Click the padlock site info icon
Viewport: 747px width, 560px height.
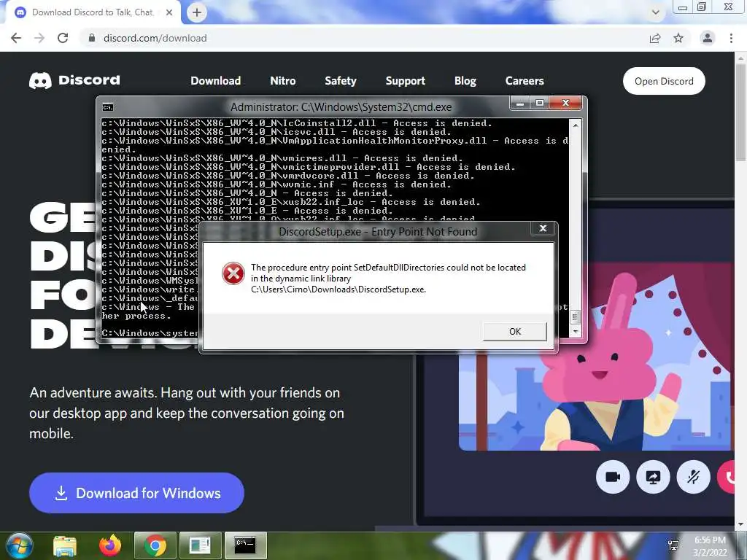coord(91,38)
